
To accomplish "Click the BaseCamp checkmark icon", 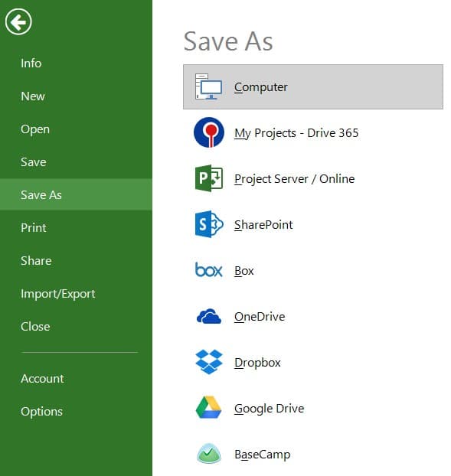I will [x=208, y=454].
